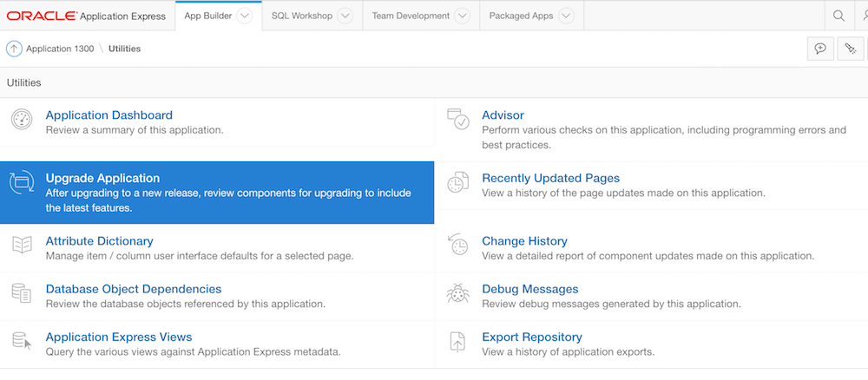868x380 pixels.
Task: Open the Advisor link
Action: (x=503, y=115)
